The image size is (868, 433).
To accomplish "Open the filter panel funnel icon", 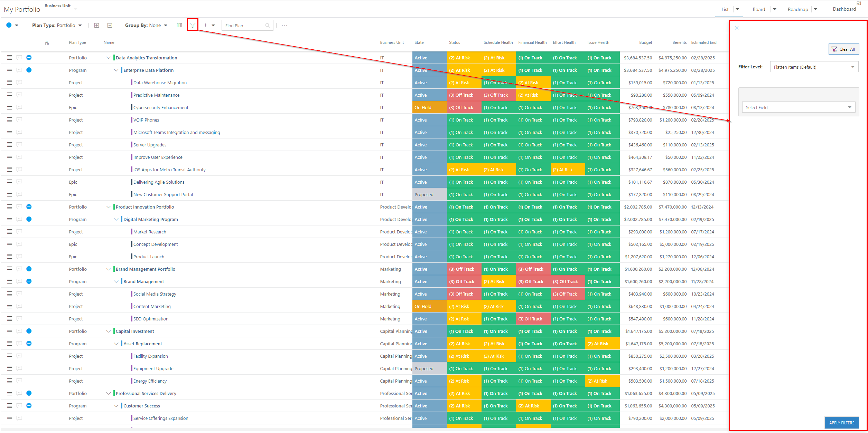I will [x=193, y=25].
